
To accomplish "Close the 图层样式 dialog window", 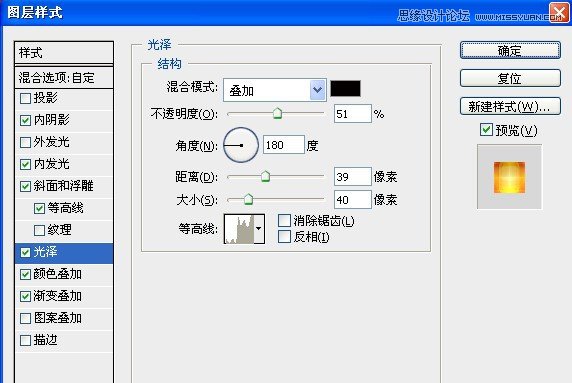I will [559, 12].
